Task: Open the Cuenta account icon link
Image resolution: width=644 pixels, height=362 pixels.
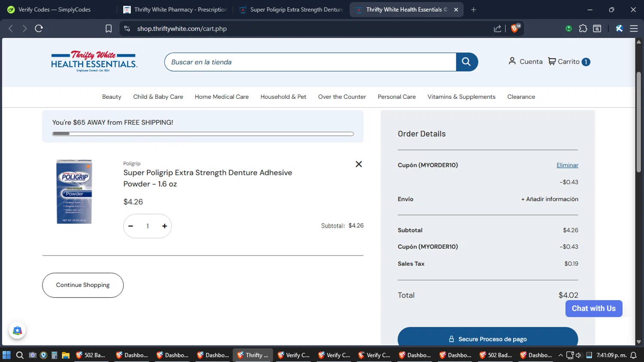Action: tap(526, 61)
